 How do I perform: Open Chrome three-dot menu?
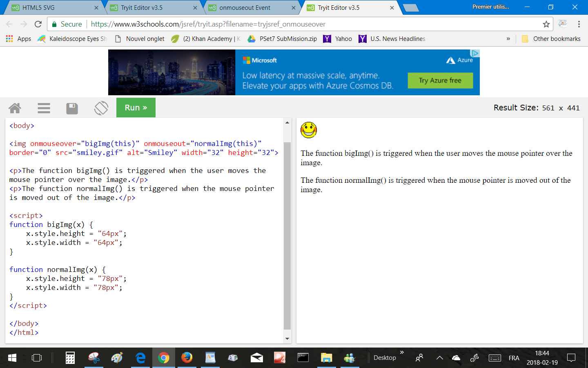[x=579, y=24]
